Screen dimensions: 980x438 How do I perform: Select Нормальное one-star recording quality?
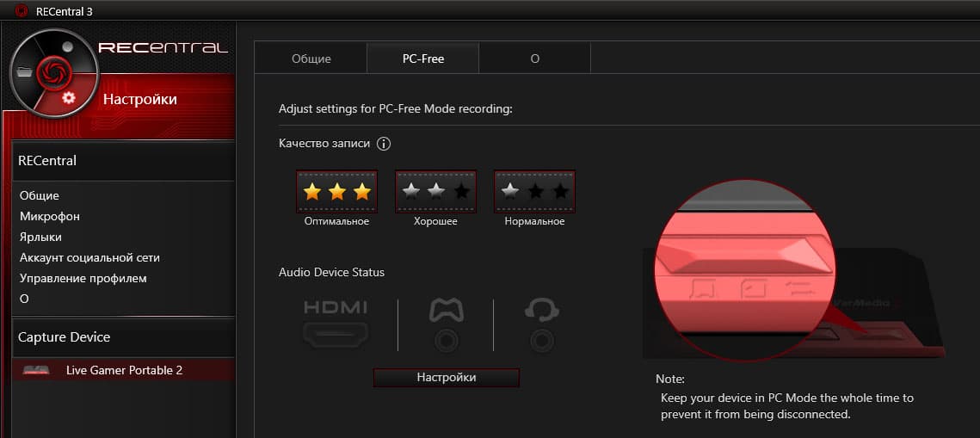pos(535,191)
